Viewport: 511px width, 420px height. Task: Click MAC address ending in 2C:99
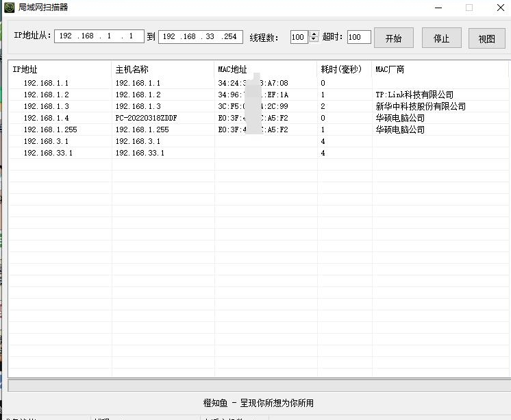point(253,106)
